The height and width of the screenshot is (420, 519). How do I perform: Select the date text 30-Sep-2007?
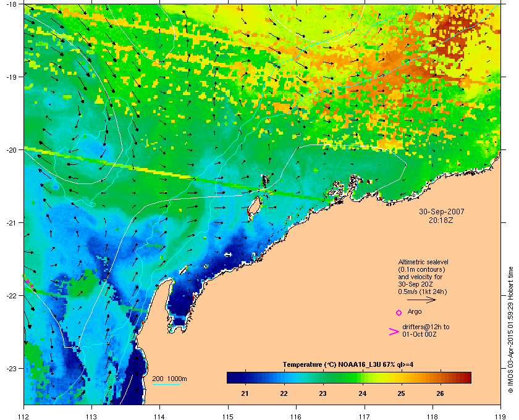(442, 211)
